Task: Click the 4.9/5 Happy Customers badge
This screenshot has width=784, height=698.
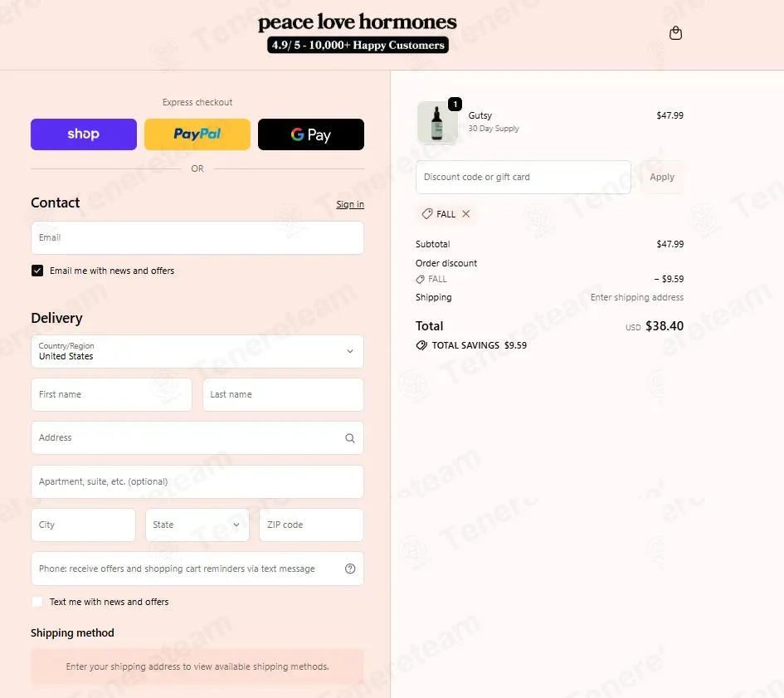Action: (358, 45)
